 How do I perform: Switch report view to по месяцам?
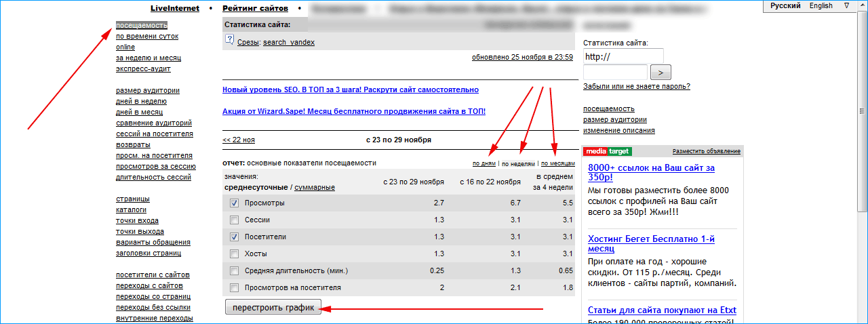coord(557,163)
